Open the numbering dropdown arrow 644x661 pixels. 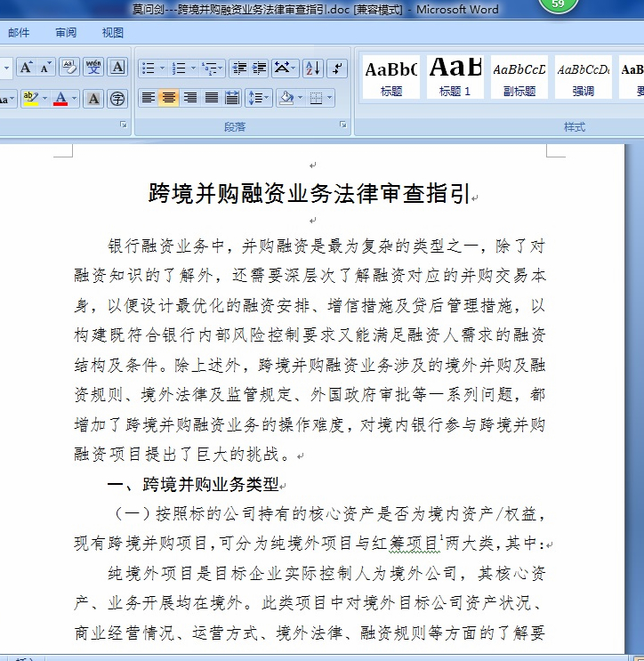pos(193,68)
